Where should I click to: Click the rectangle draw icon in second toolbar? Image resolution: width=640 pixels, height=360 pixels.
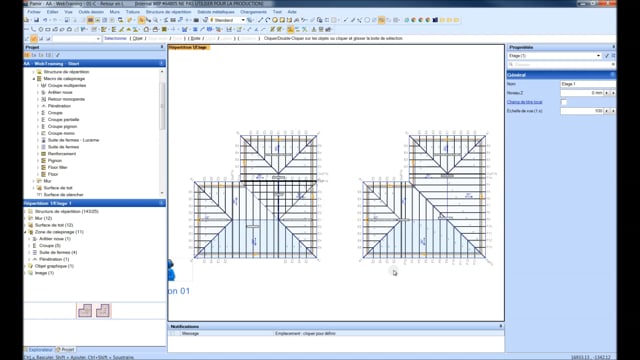(x=48, y=29)
